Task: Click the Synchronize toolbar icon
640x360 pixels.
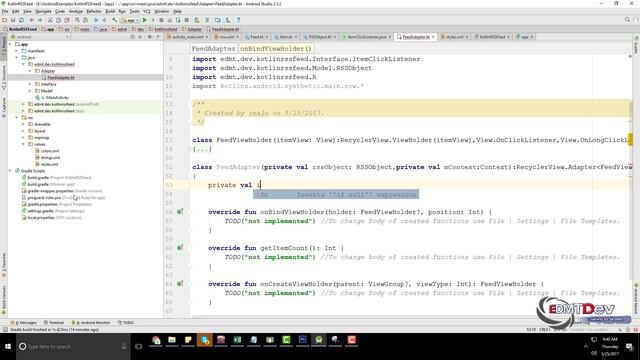Action: (x=21, y=20)
